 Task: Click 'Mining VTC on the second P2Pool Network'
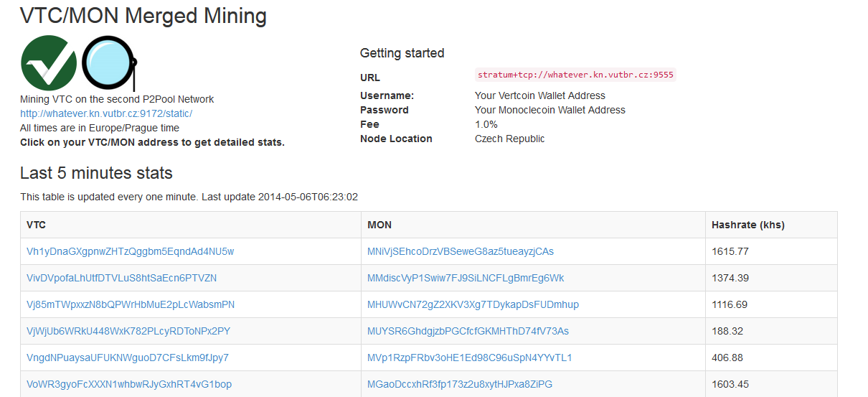(117, 99)
